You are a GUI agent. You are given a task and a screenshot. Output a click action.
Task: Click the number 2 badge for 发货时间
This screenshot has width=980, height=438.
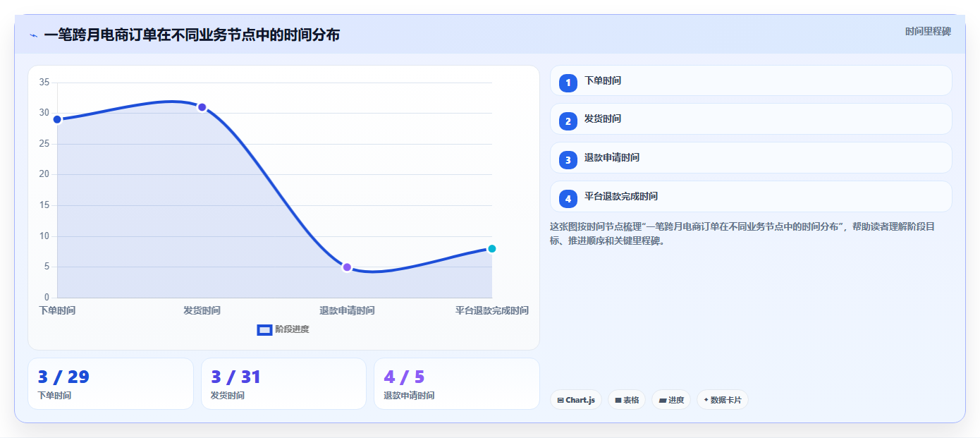568,121
